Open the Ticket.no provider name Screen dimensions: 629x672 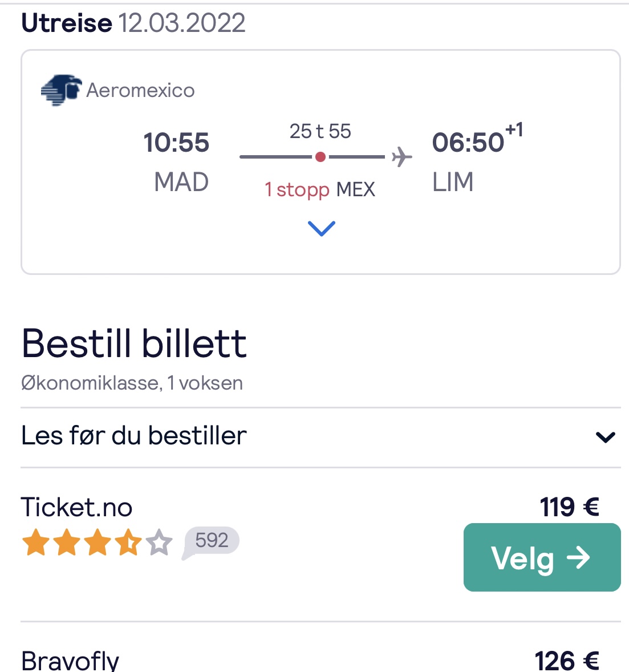[76, 508]
